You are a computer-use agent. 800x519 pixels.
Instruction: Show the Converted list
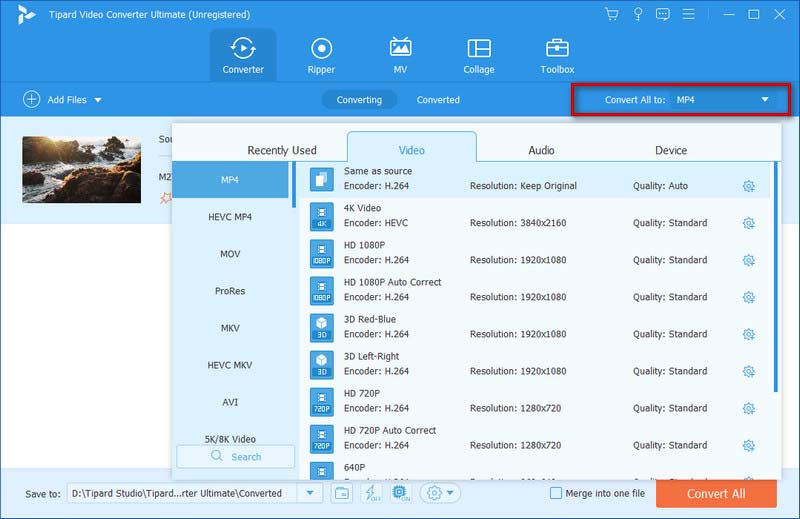[x=438, y=100]
